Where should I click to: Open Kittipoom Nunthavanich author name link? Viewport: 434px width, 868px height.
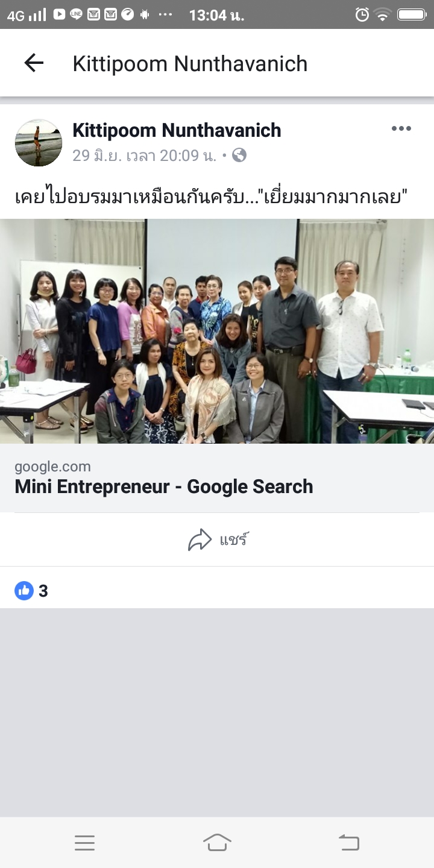click(x=177, y=130)
